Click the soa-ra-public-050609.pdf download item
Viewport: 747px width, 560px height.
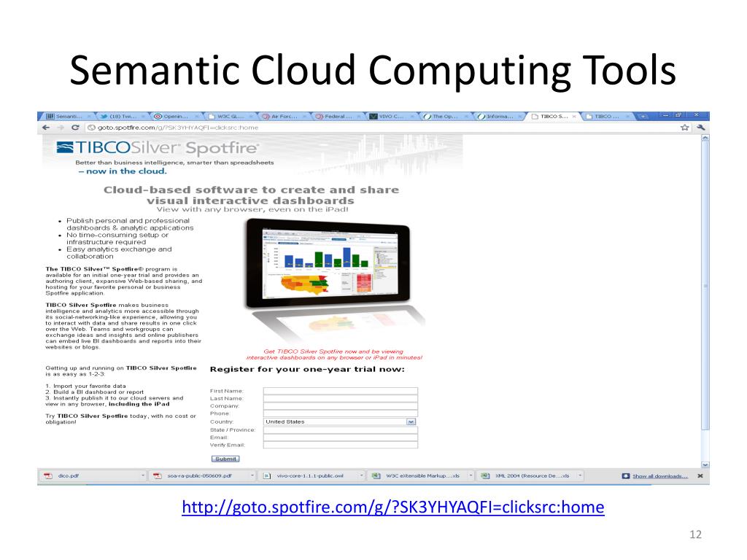tap(204, 475)
